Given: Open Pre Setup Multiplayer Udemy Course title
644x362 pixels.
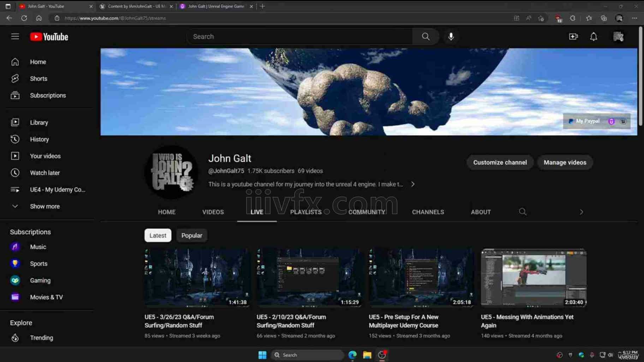Looking at the screenshot, I should 404,321.
